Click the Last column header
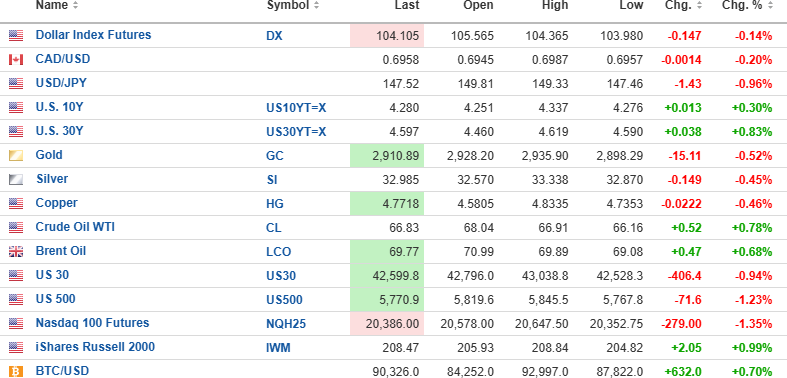This screenshot has height=378, width=787. [407, 6]
